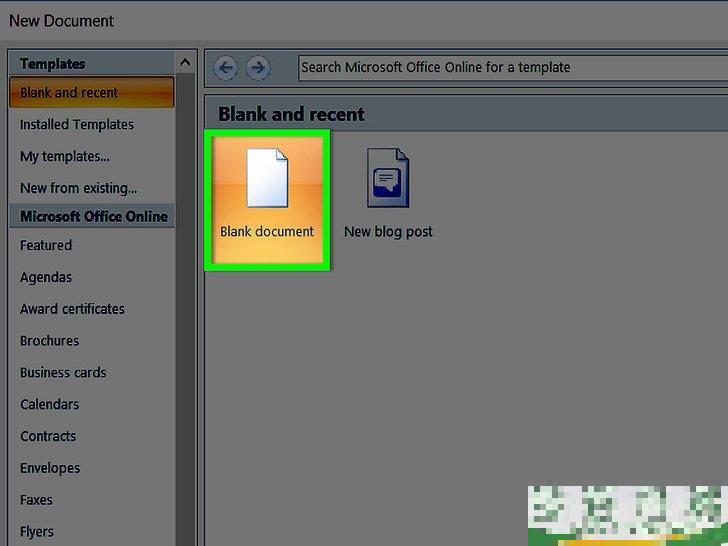728x546 pixels.
Task: Open My templates... option
Action: (65, 157)
